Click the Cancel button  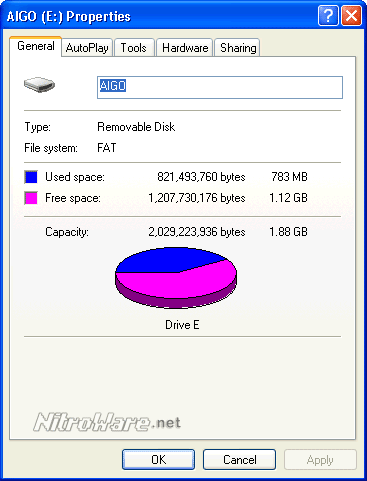(x=239, y=460)
